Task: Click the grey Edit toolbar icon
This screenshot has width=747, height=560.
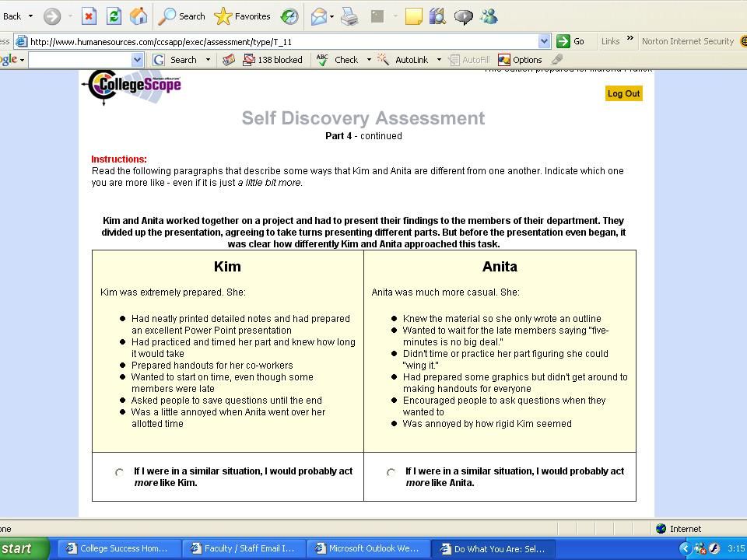Action: (377, 16)
